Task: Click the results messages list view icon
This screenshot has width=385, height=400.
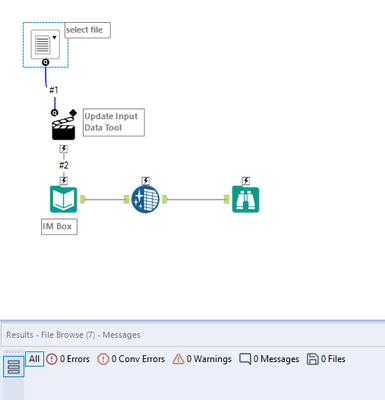Action: coord(14,367)
